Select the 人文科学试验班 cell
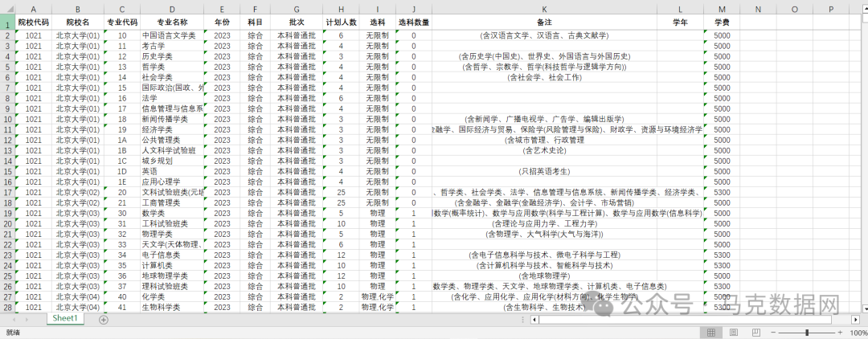The width and height of the screenshot is (868, 339). [x=172, y=150]
